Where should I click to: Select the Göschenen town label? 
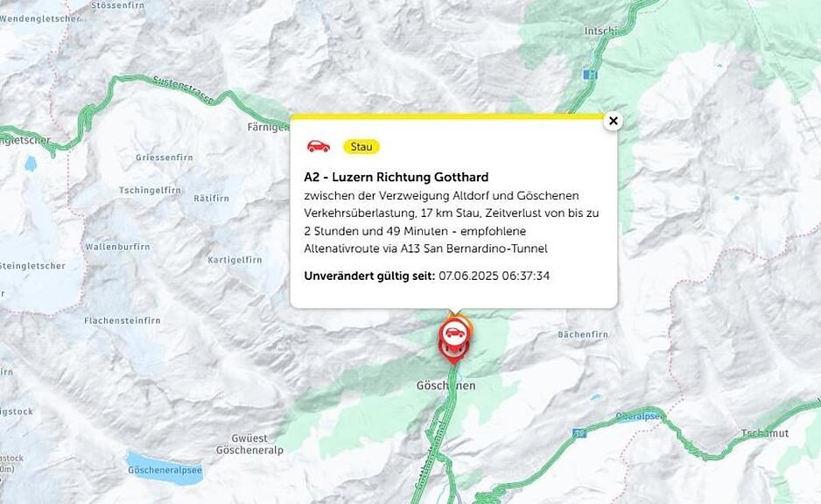[446, 386]
